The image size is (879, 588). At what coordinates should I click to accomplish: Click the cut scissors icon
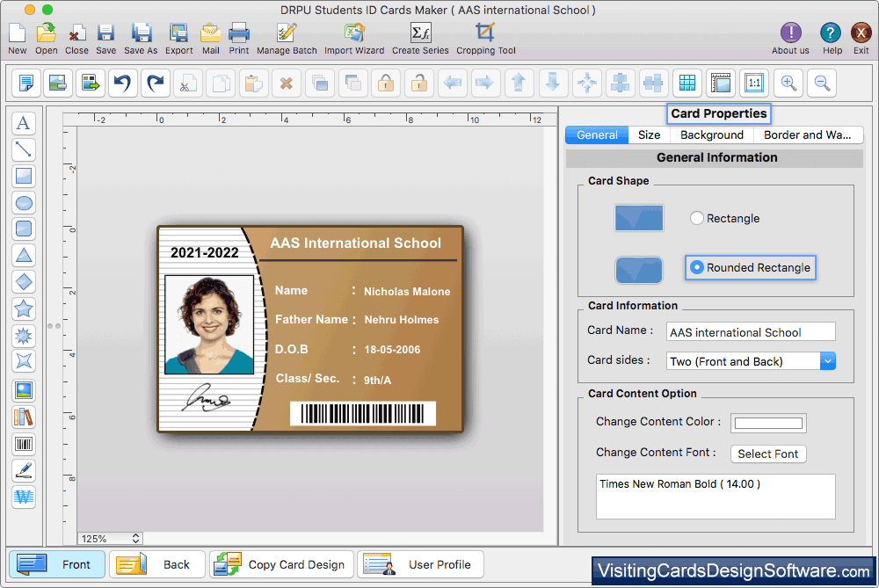coord(187,83)
